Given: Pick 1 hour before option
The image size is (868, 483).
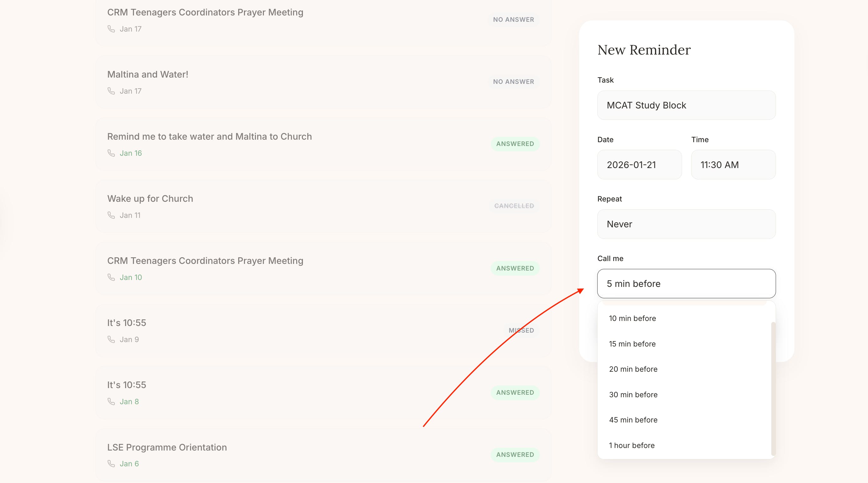Looking at the screenshot, I should (631, 445).
